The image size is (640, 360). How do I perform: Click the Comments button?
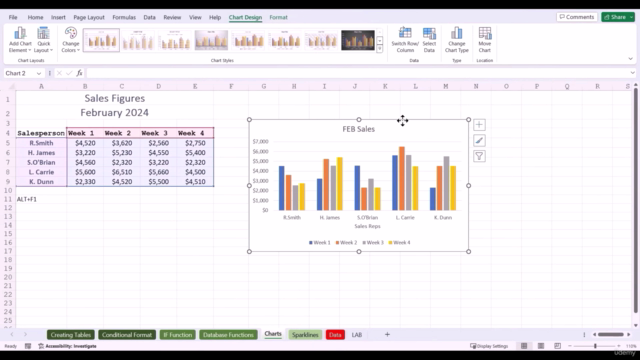pos(577,17)
